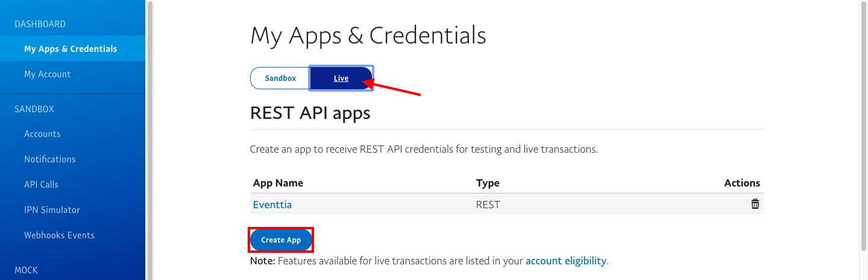Image resolution: width=868 pixels, height=280 pixels.
Task: Click the Type column header
Action: 488,183
